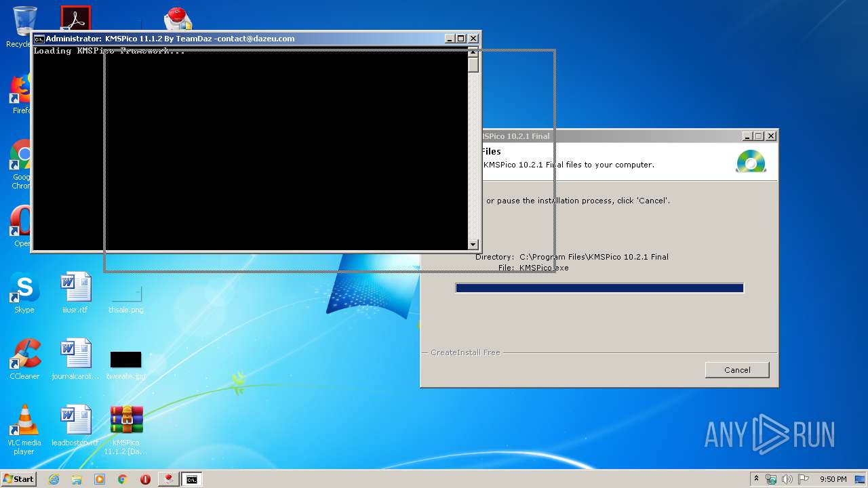Open the Adobe Acrobat desktop icon
Screen dimensions: 868x488
click(x=75, y=18)
